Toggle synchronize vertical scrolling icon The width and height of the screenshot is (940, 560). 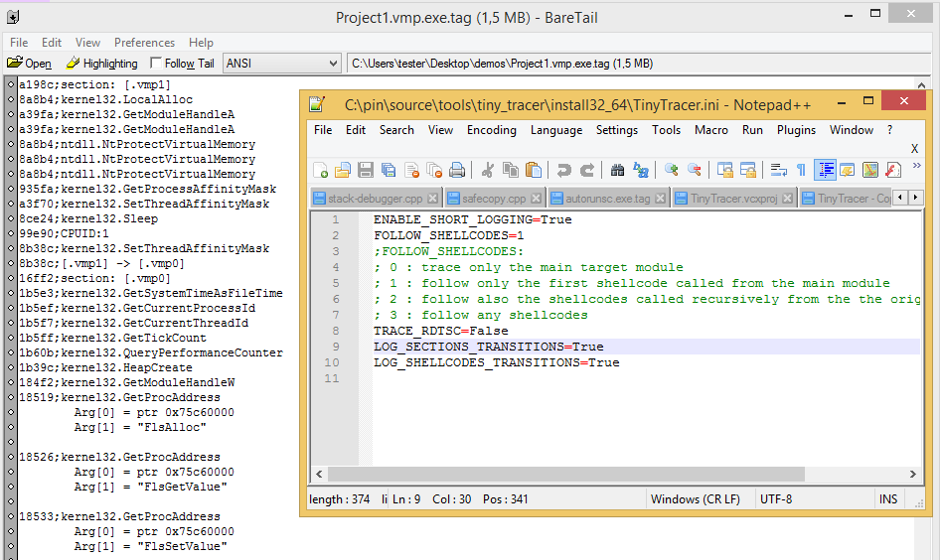tap(724, 170)
